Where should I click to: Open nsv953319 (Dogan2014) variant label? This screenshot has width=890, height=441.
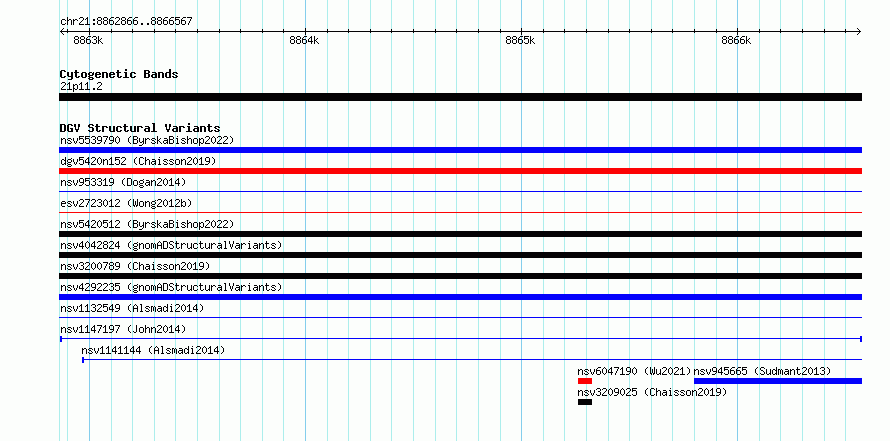[x=123, y=182]
